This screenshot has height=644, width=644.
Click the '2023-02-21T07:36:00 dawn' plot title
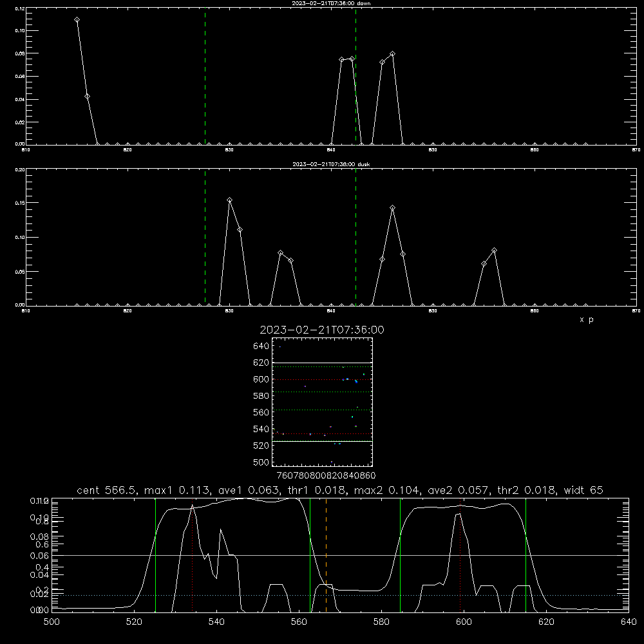tap(331, 3)
